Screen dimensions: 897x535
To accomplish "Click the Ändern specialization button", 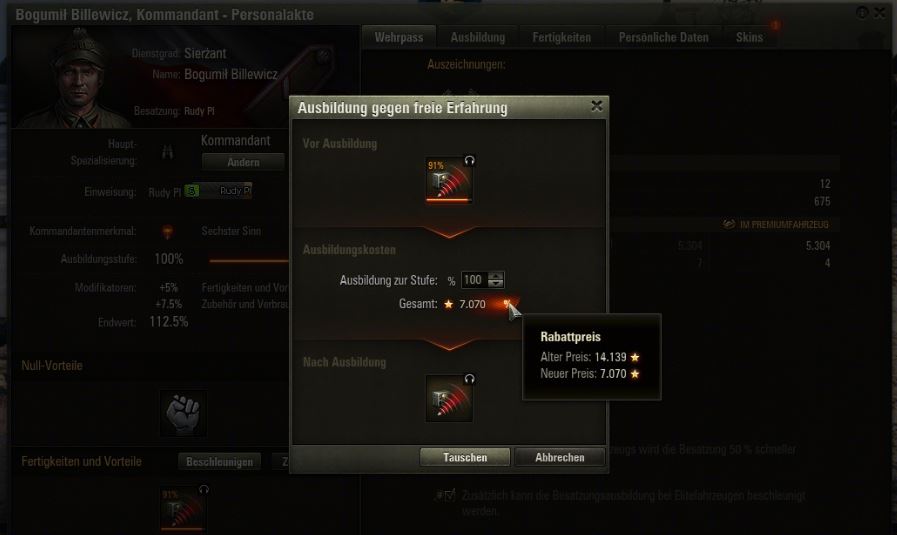I will (x=243, y=162).
